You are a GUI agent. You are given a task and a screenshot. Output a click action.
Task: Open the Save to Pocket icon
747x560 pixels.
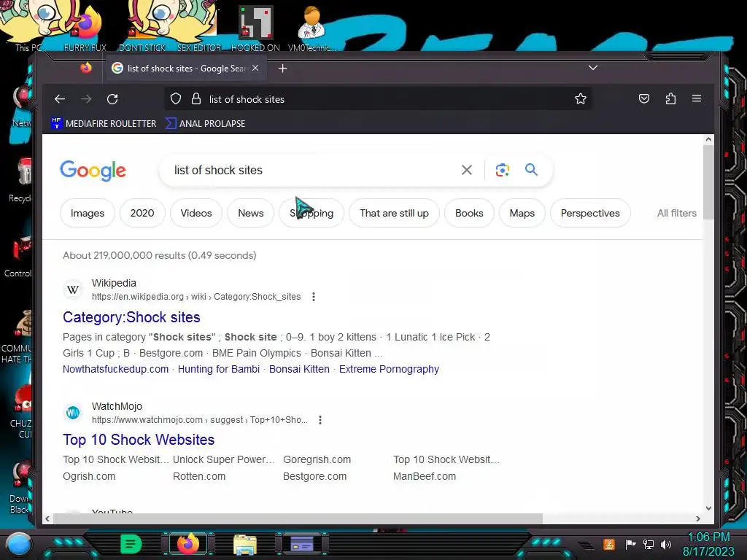pos(644,98)
